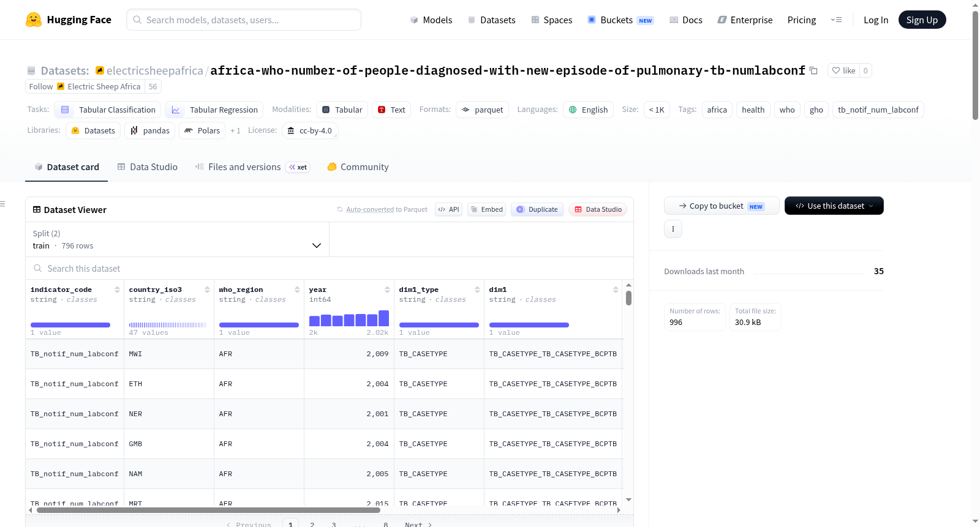Focus the Search this dataset field
The image size is (980, 527).
(x=330, y=269)
